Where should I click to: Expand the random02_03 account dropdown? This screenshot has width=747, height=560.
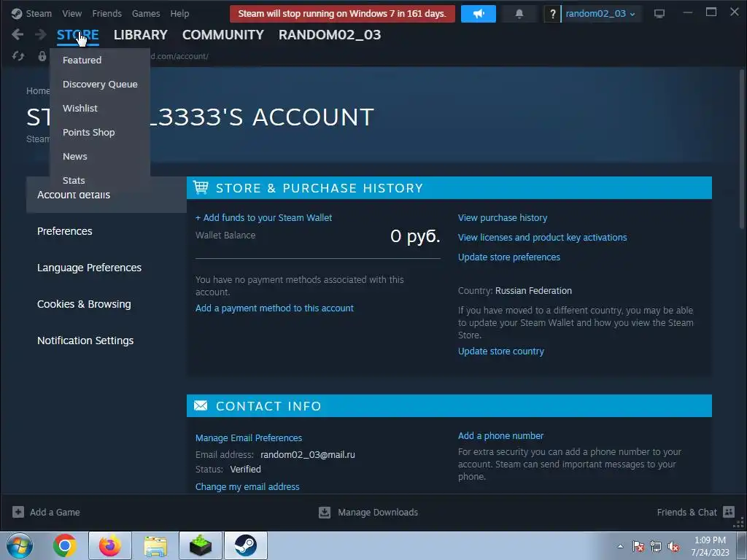(600, 14)
